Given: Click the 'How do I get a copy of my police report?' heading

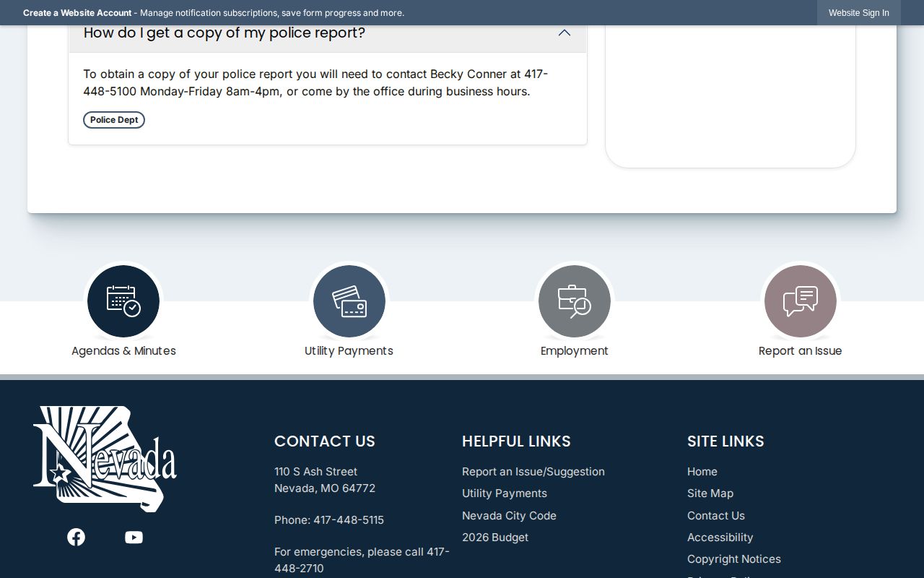Looking at the screenshot, I should [225, 33].
